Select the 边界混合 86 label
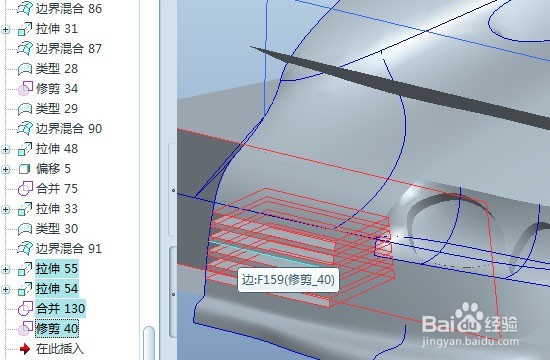This screenshot has height=360, width=550. point(69,8)
